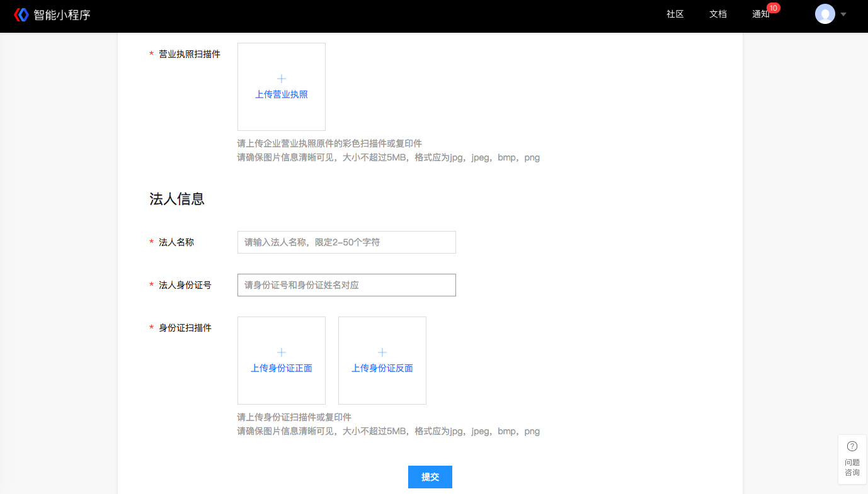The image size is (868, 494).
Task: Open the 通知 notifications with red badge
Action: pyautogui.click(x=760, y=14)
